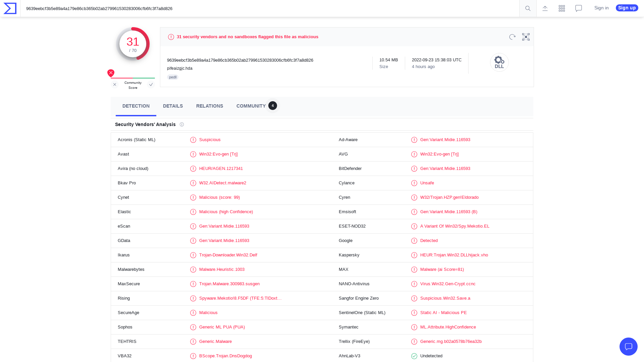Open the Security Vendors' Analysis info tooltip

coord(181,124)
